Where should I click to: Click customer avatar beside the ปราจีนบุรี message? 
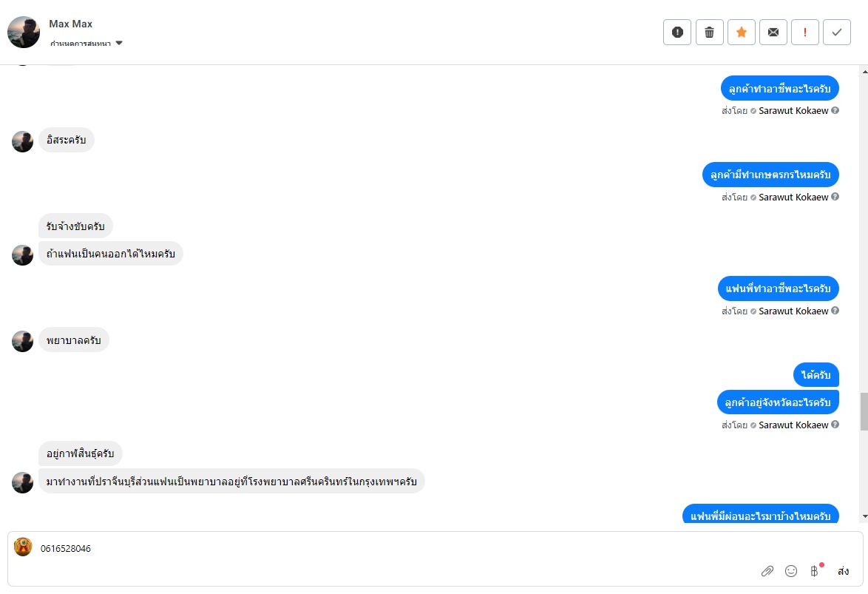point(23,482)
